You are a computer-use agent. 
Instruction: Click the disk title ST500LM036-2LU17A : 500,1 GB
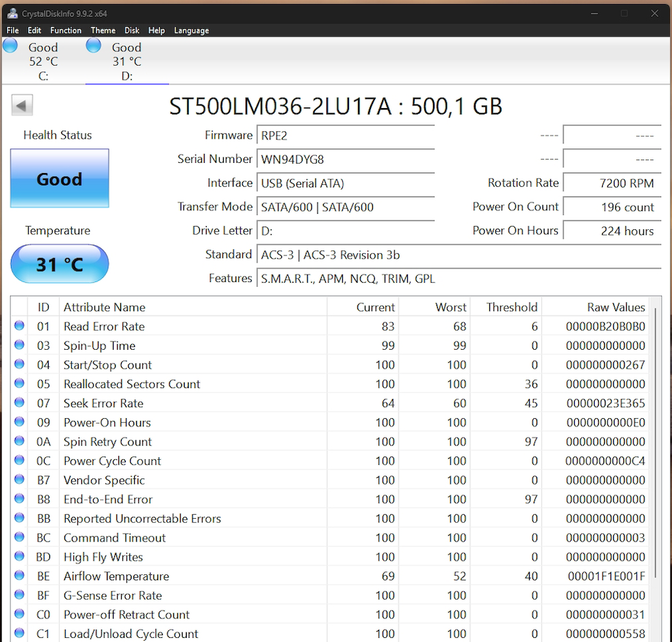[x=335, y=106]
